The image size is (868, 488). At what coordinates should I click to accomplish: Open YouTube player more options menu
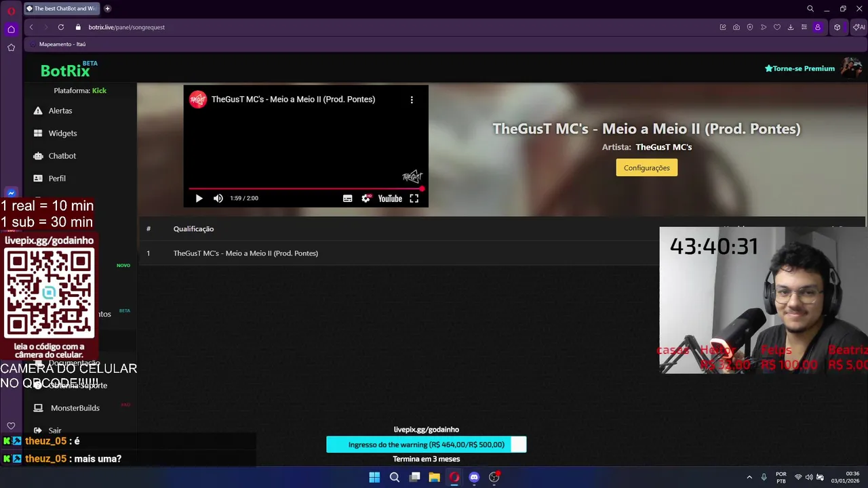pos(412,100)
